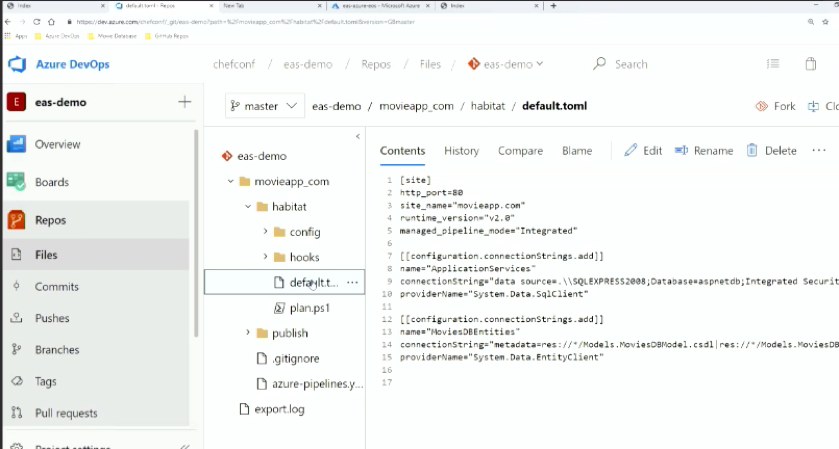
Task: Click the left sidebar vertical scrollbar
Action: [x=196, y=233]
